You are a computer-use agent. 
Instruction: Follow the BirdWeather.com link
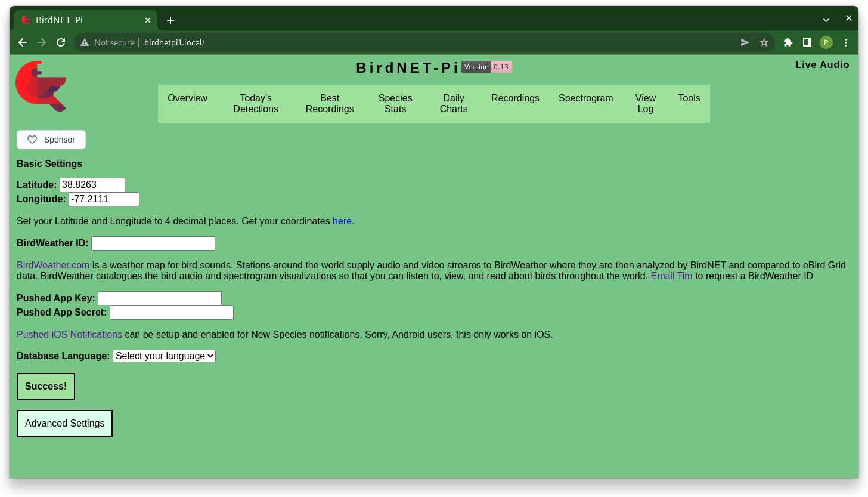click(x=53, y=266)
